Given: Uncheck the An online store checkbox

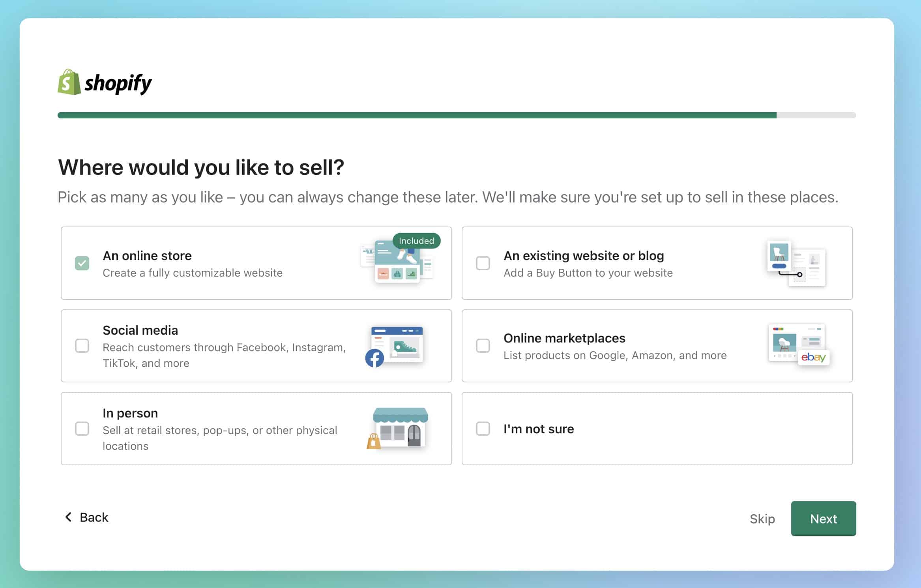Looking at the screenshot, I should click(x=82, y=263).
